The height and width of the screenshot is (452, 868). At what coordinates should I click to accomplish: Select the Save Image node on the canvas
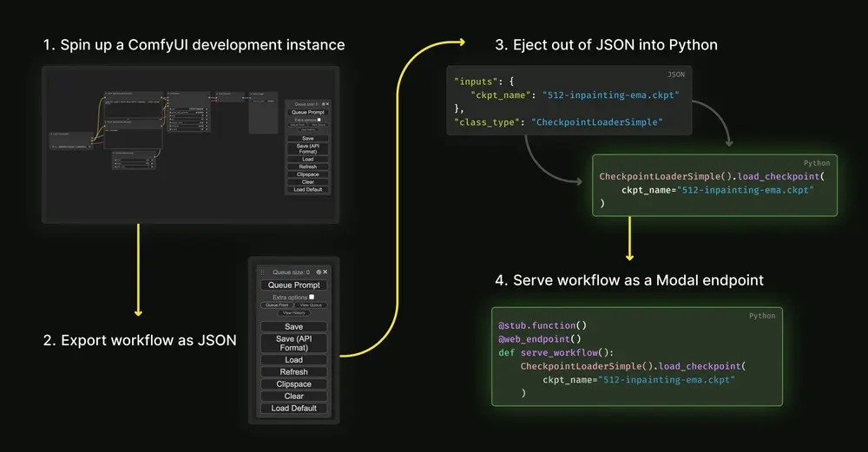coord(262,113)
